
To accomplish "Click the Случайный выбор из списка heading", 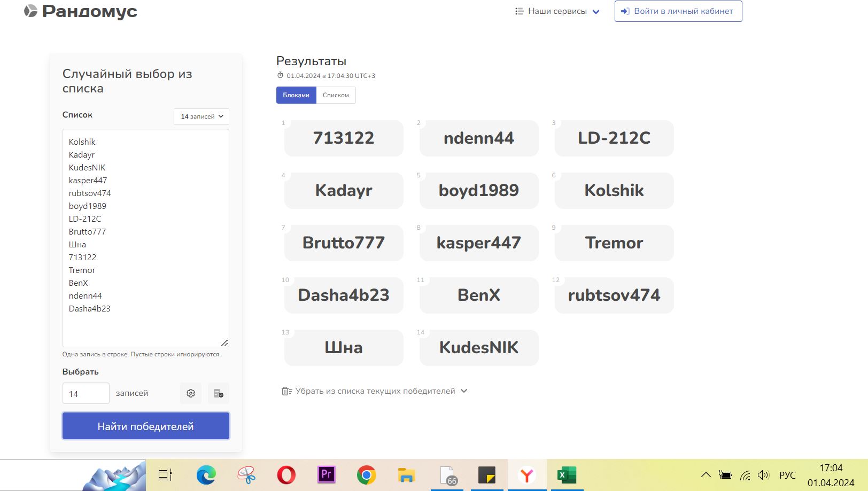I will (127, 81).
